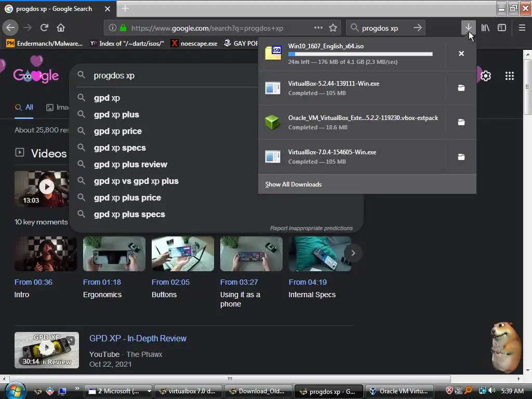The height and width of the screenshot is (399, 532).
Task: Open a new tab with the plus button
Action: coord(125,8)
